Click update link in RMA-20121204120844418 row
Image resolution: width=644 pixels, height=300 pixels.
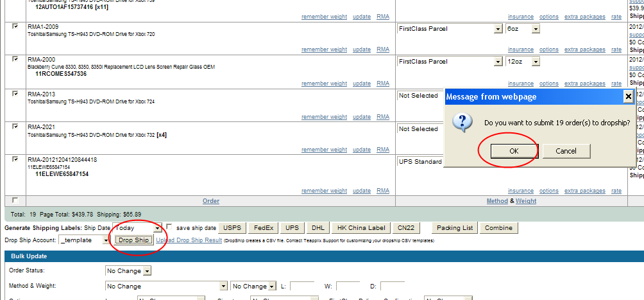[x=362, y=191]
